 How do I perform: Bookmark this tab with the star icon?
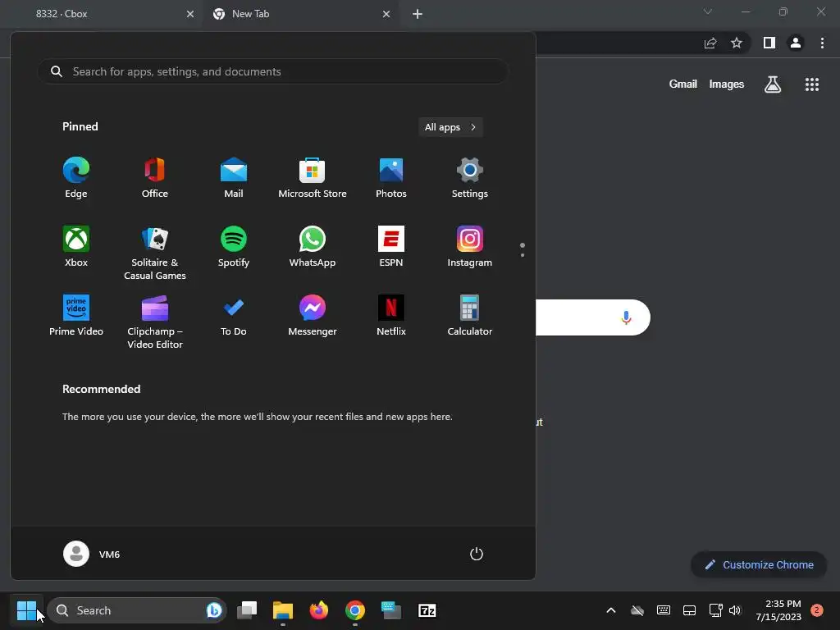click(737, 43)
